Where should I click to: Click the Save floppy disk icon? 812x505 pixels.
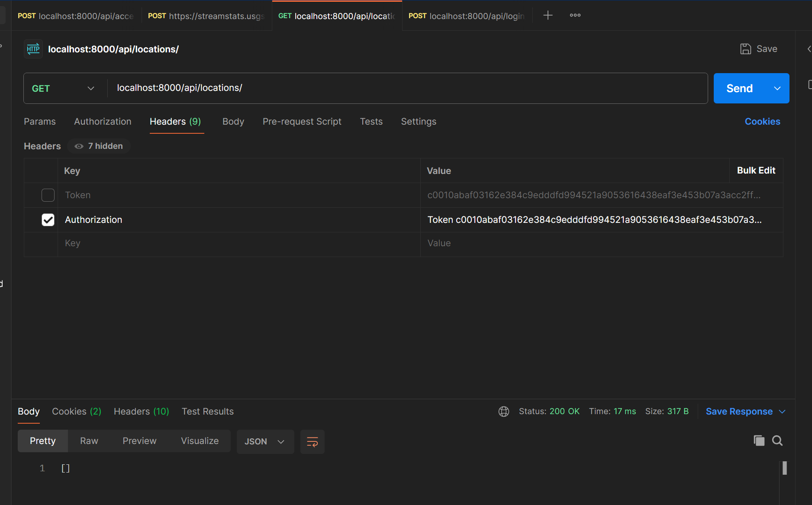click(745, 49)
